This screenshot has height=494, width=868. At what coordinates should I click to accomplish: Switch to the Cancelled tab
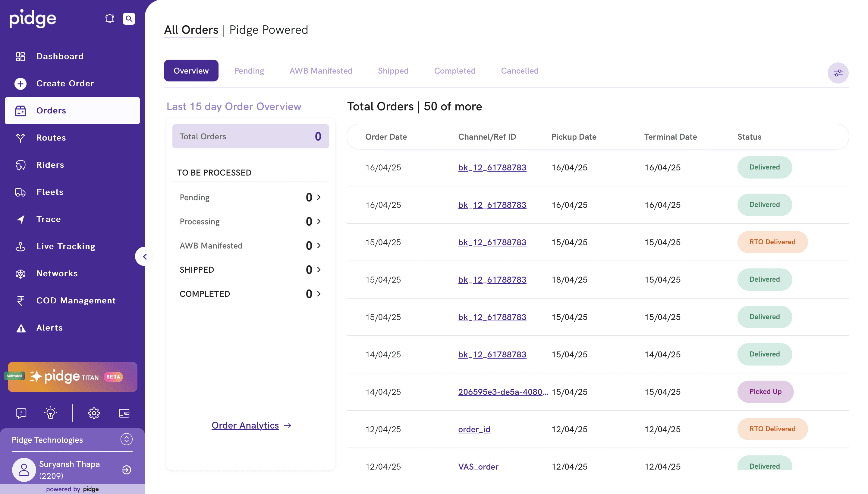520,71
